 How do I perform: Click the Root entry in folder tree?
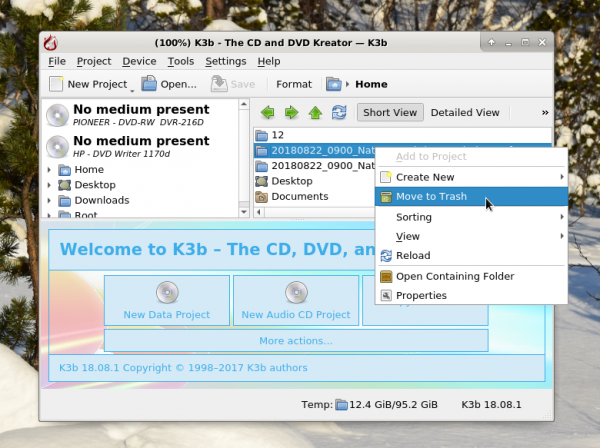click(86, 214)
